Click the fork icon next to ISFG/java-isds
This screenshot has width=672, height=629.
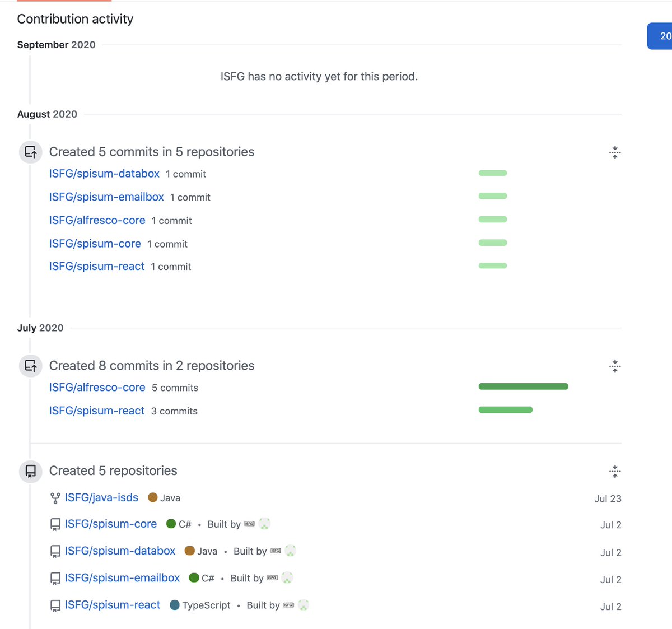tap(55, 498)
